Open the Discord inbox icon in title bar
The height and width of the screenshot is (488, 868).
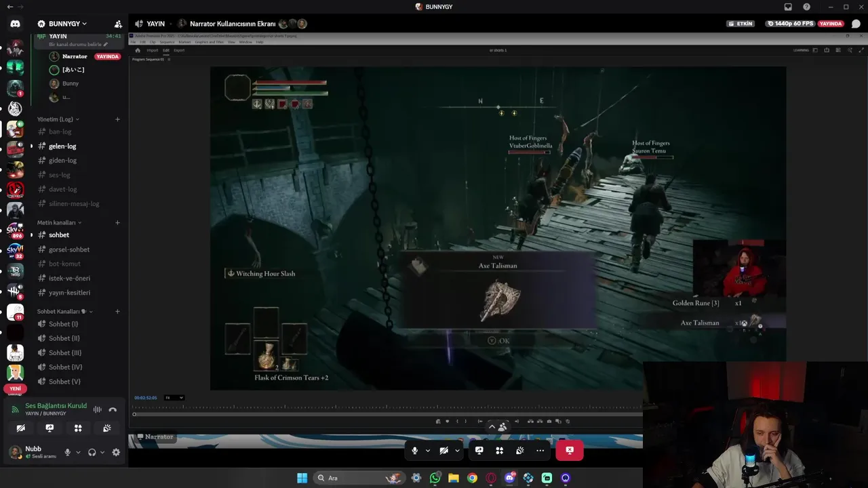(x=788, y=7)
